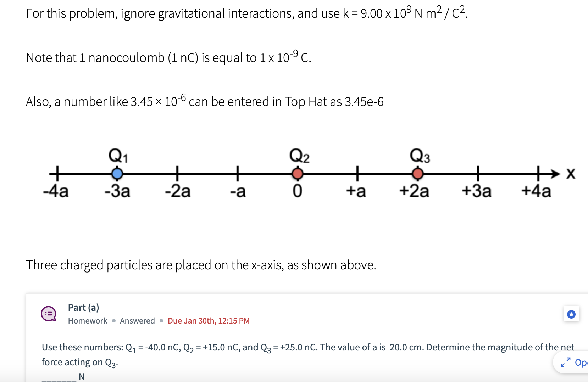This screenshot has height=382, width=588.
Task: Select the red Q2 charge marker
Action: click(297, 174)
